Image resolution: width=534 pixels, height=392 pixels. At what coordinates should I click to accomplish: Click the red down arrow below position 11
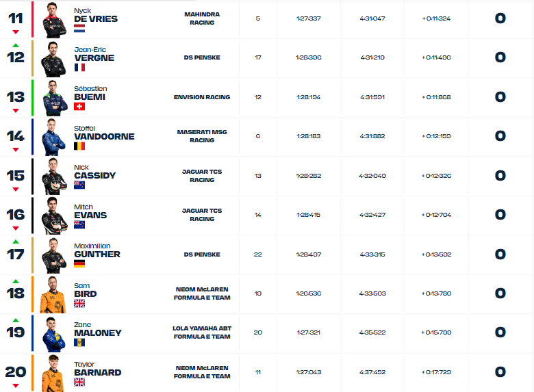coord(16,32)
